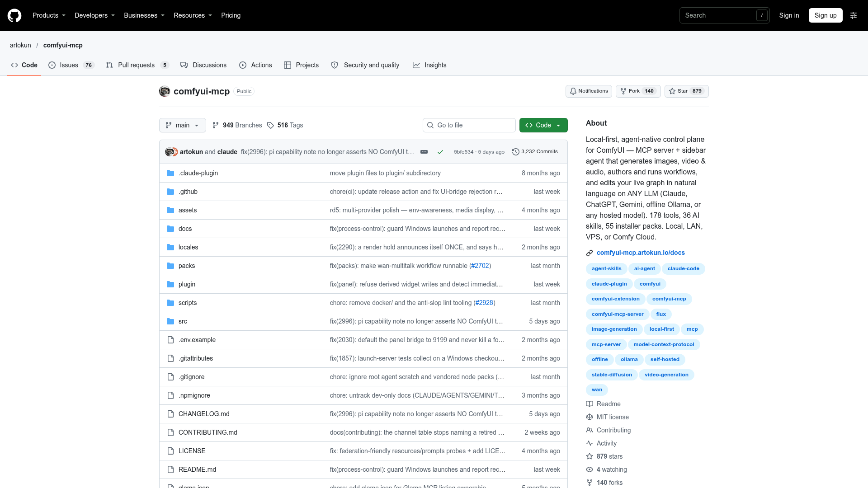The height and width of the screenshot is (488, 868).
Task: Star the comfyui-mcp repository
Action: pyautogui.click(x=686, y=91)
